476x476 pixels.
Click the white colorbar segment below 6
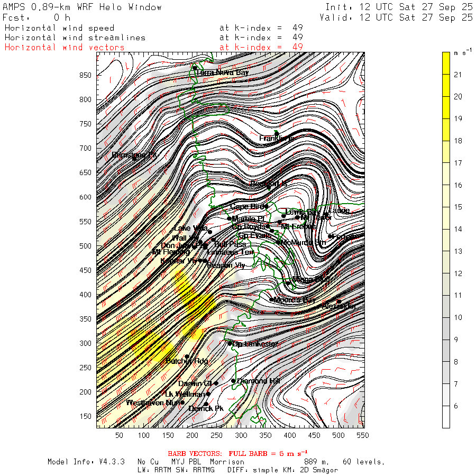(x=446, y=417)
